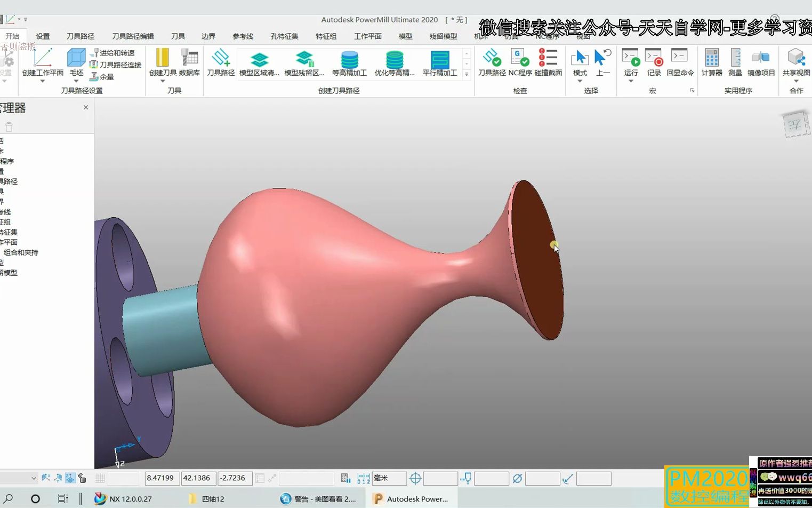The image size is (812, 508).
Task: Click the X coordinate field 8.47199
Action: (162, 478)
